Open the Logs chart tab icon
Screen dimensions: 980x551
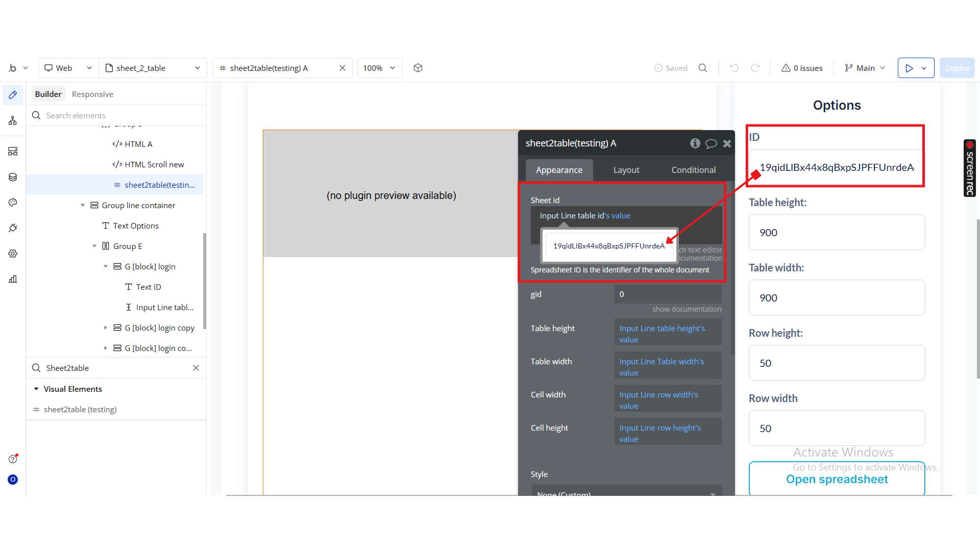click(x=13, y=279)
